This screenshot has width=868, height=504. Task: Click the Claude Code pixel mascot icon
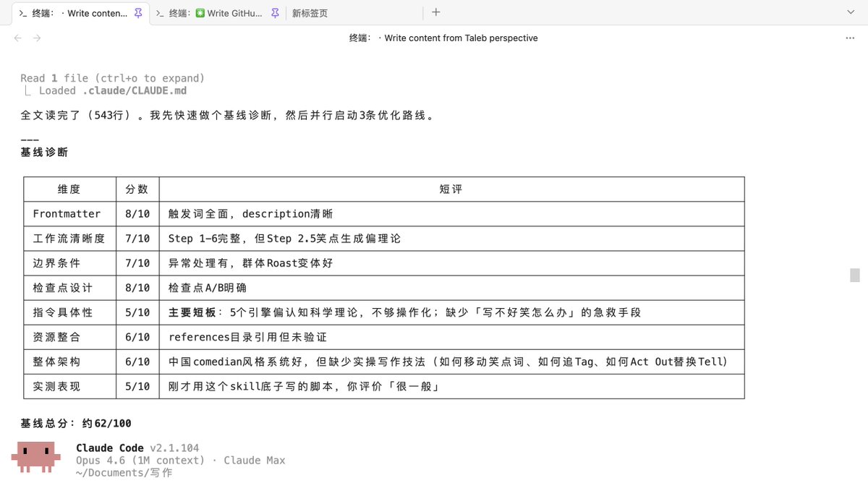(35, 456)
